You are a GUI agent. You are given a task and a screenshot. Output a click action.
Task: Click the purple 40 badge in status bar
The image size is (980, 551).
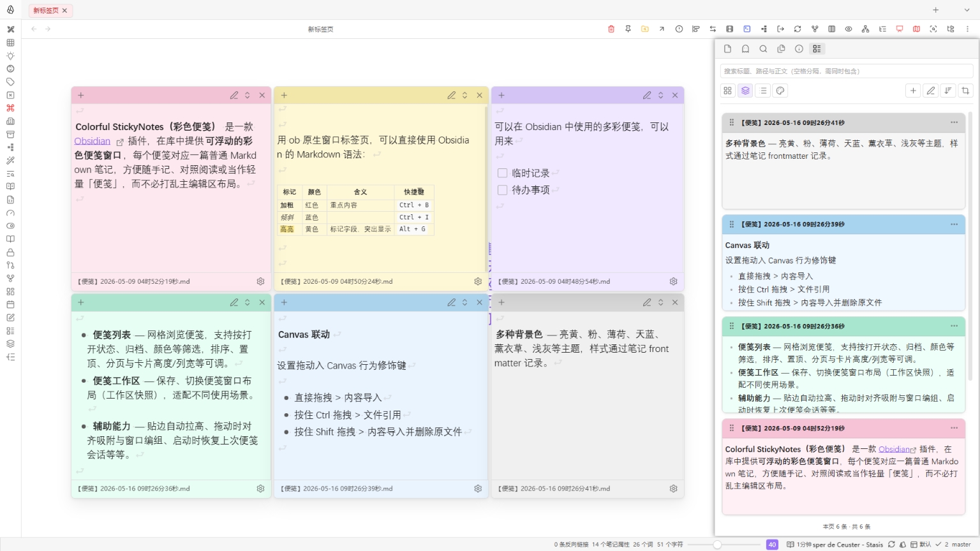[772, 545]
